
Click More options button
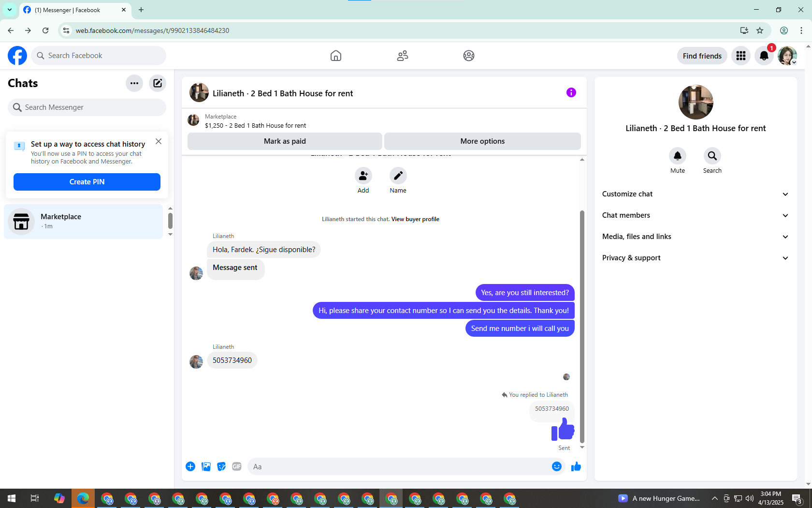pos(482,141)
